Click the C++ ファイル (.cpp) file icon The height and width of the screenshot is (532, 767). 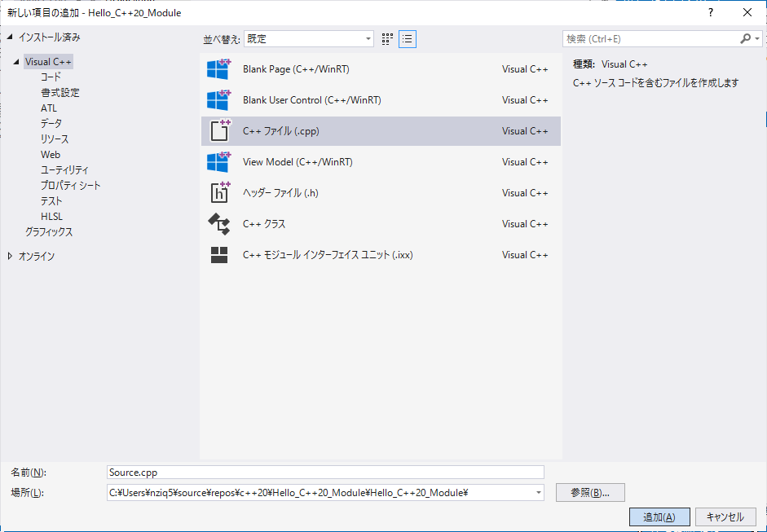(219, 131)
